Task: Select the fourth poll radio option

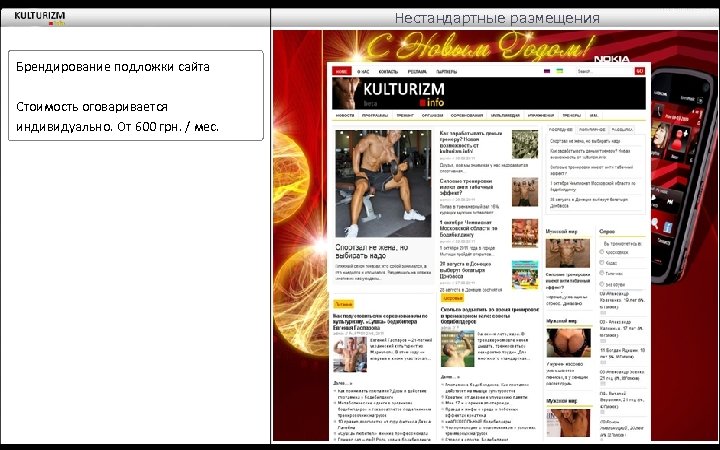Action: (602, 284)
